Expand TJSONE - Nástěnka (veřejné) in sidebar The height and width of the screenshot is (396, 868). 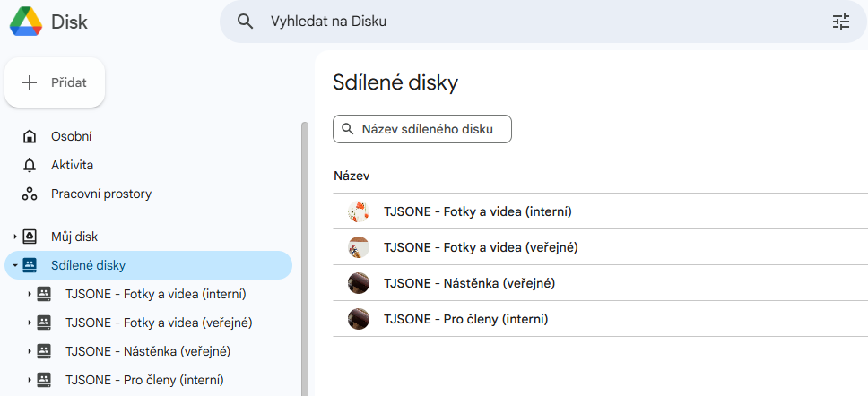pos(30,351)
